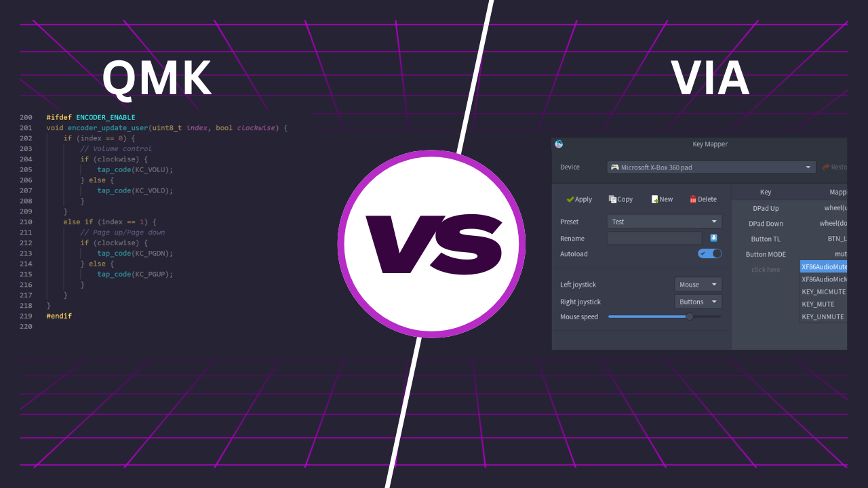The height and width of the screenshot is (488, 868).
Task: Select the DPad Up key row
Action: pos(765,208)
